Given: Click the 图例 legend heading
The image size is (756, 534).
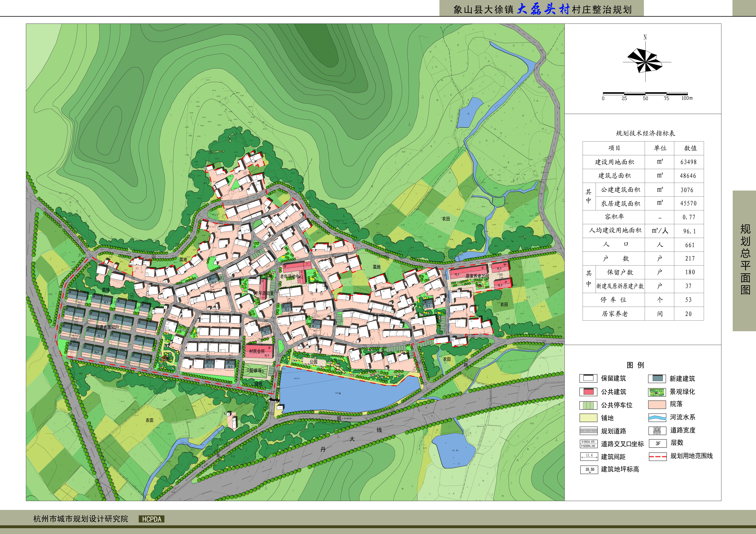Looking at the screenshot, I should tap(635, 365).
